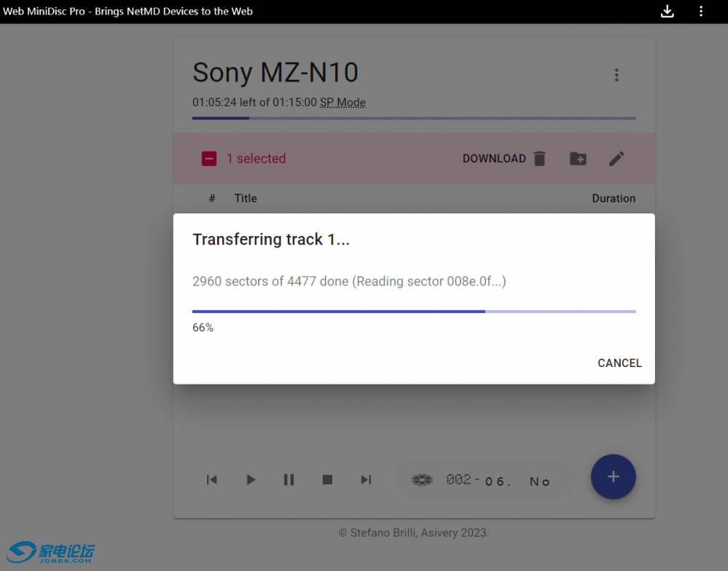
Task: Open the browser app three-dot menu
Action: [701, 11]
